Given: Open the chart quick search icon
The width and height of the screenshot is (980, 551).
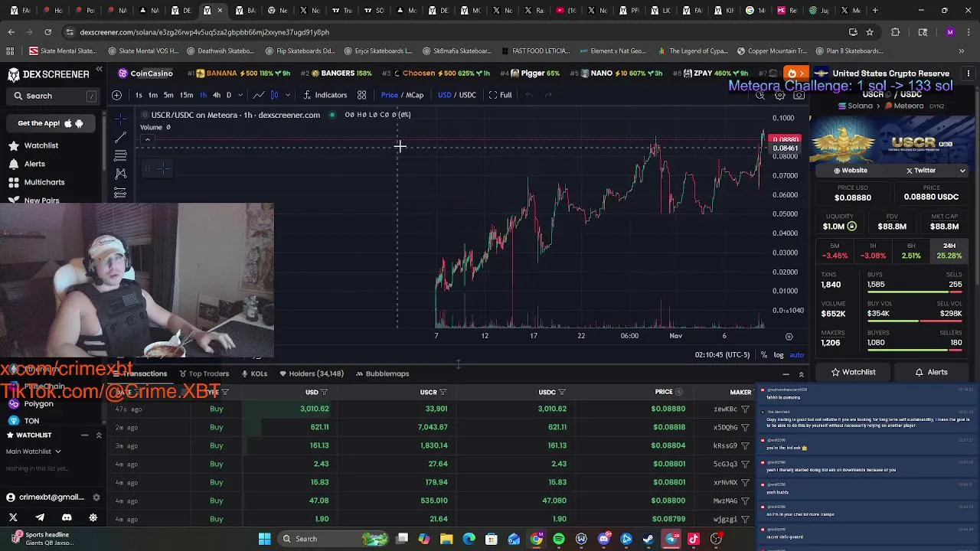Looking at the screenshot, I should [x=760, y=95].
